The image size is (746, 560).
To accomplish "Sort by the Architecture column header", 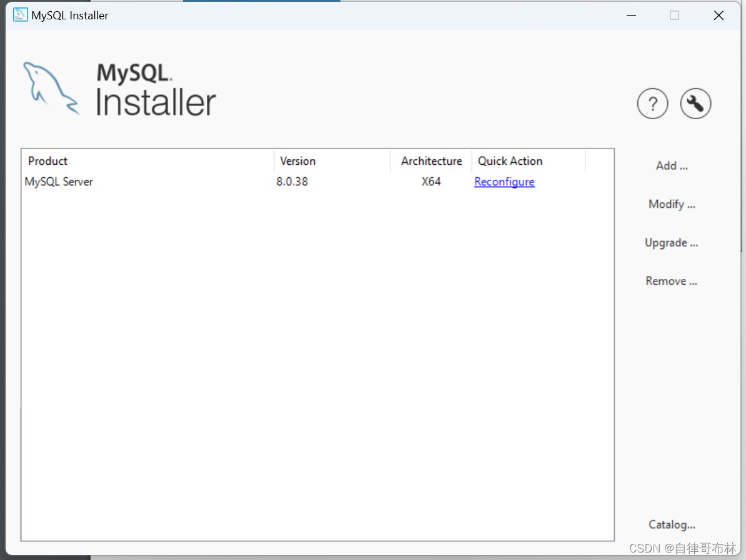I will (x=431, y=161).
